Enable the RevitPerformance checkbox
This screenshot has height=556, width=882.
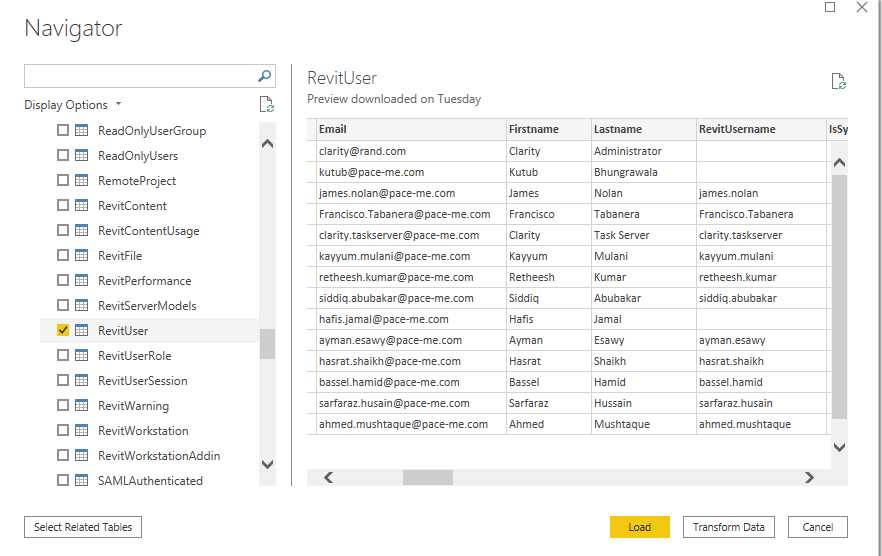[x=63, y=281]
